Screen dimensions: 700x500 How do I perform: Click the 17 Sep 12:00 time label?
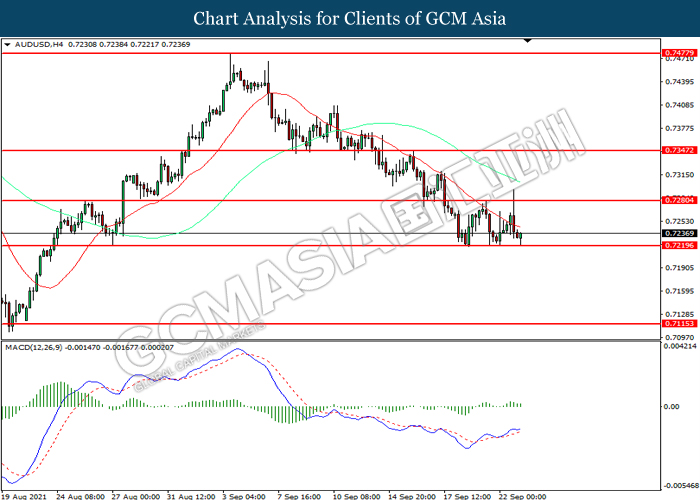pyautogui.click(x=467, y=496)
